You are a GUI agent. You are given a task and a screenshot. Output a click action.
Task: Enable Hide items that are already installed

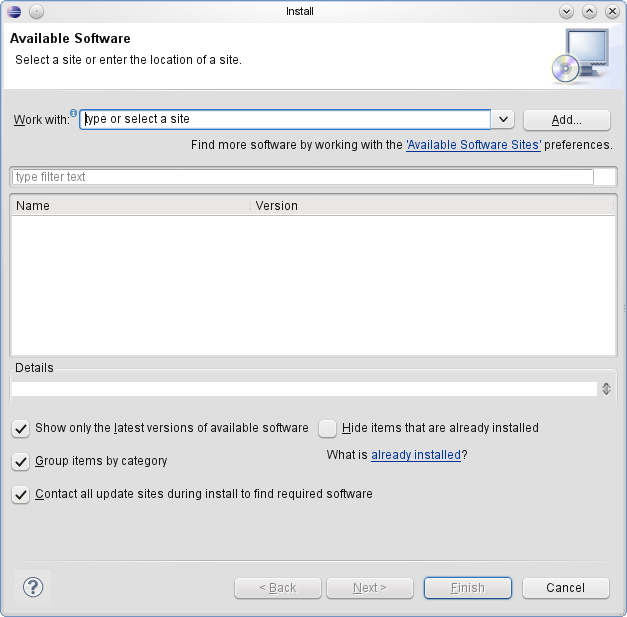click(x=327, y=428)
